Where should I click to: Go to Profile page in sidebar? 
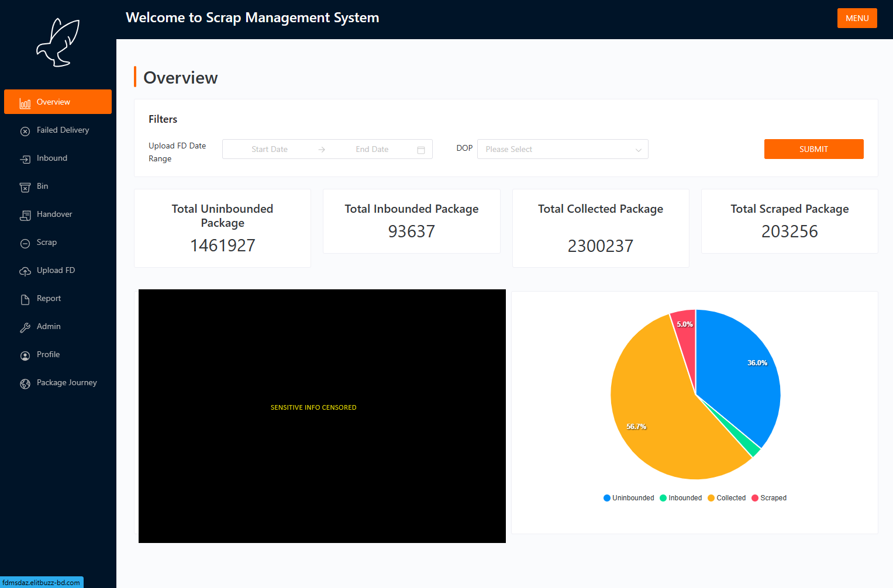48,355
